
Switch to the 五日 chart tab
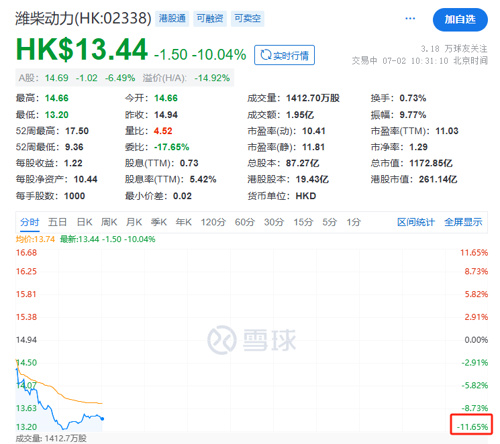coord(57,222)
